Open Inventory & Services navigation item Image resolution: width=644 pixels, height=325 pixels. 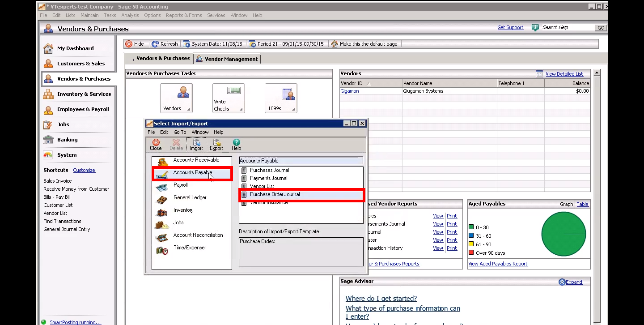tap(84, 94)
